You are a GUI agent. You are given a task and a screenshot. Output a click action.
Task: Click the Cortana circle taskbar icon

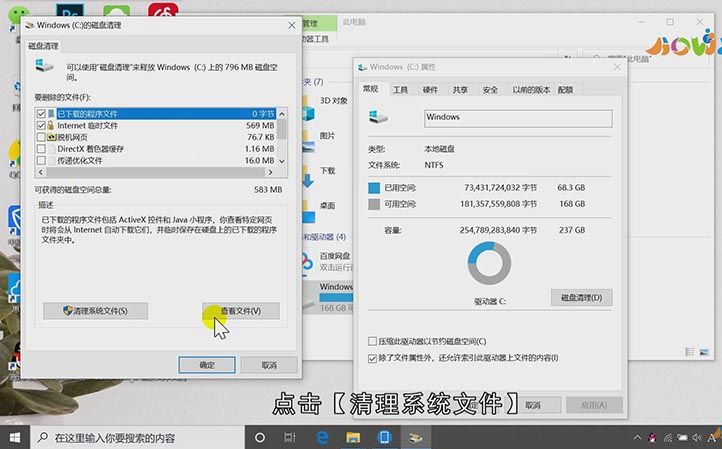260,437
